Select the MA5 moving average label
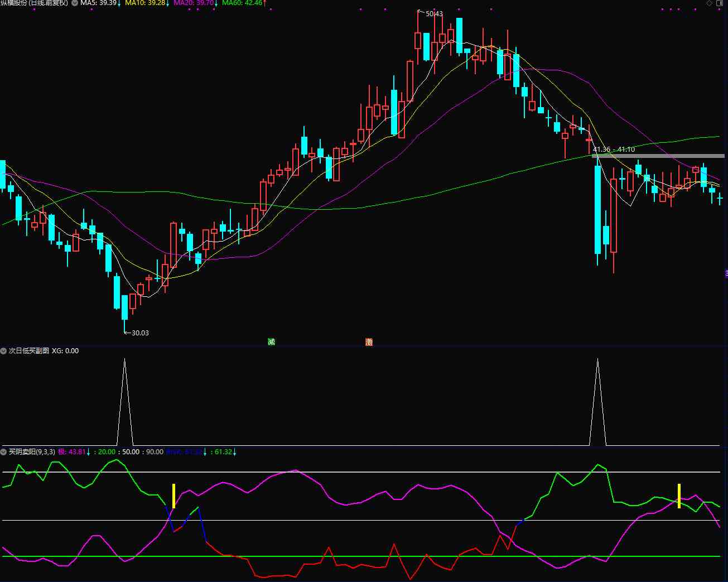Image resolution: width=728 pixels, height=582 pixels. [x=99, y=3]
